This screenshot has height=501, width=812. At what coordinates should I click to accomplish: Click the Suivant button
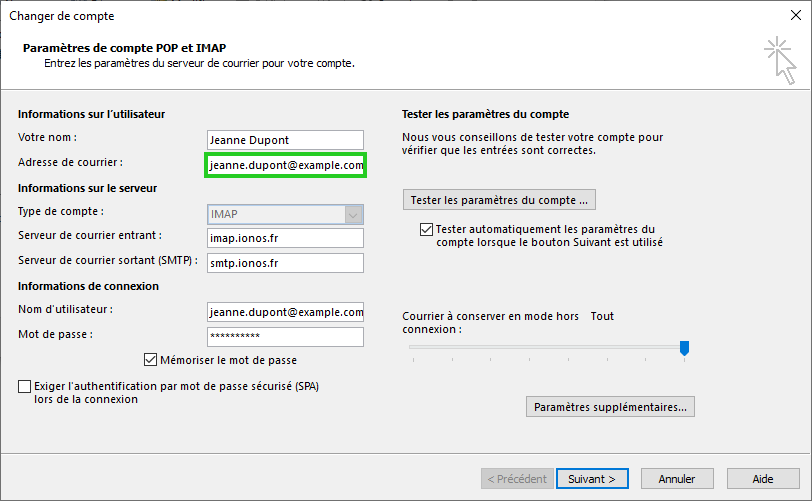tap(592, 479)
